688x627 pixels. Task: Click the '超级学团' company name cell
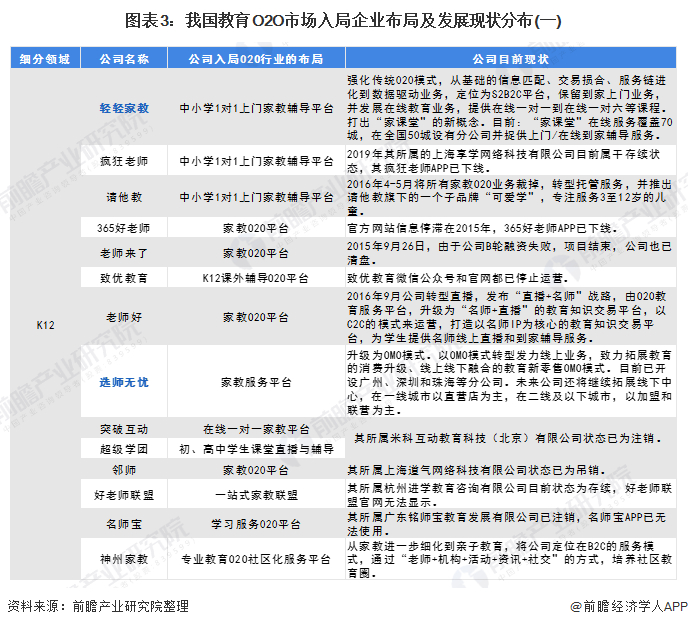[x=124, y=449]
